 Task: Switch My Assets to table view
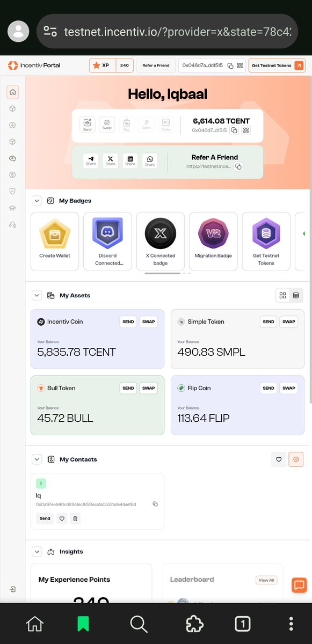(x=296, y=295)
